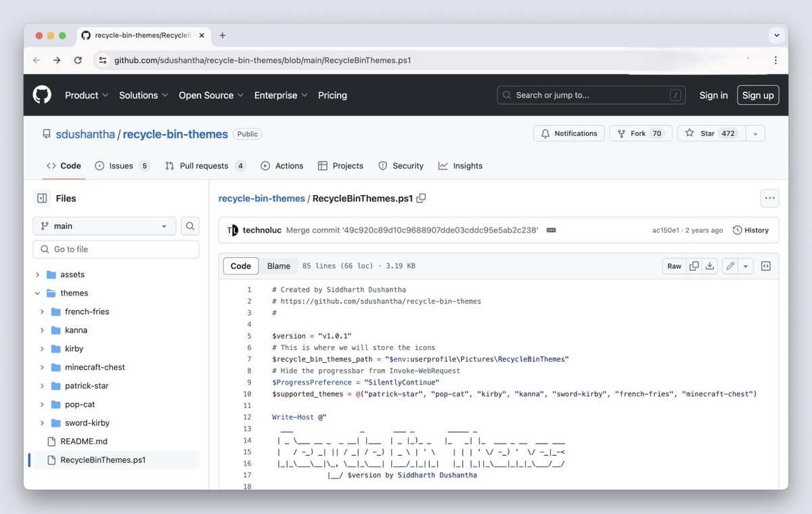View commit History
This screenshot has height=514, width=812.
[751, 230]
